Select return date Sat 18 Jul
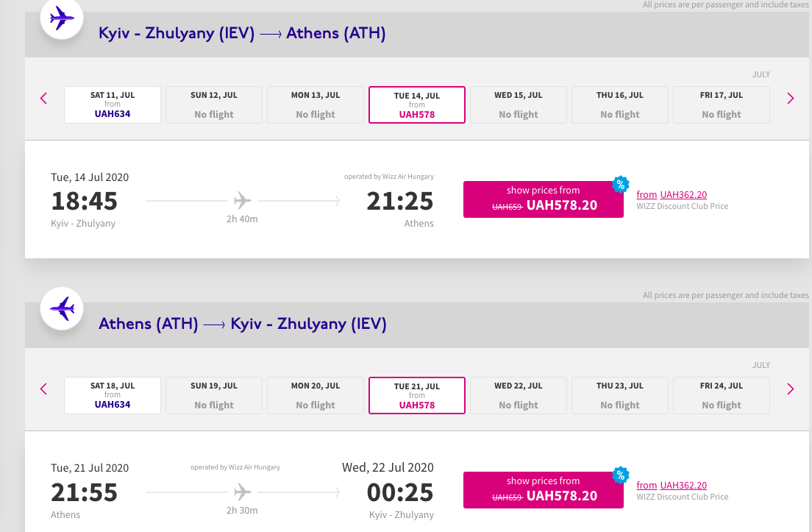The image size is (812, 532). tap(113, 395)
